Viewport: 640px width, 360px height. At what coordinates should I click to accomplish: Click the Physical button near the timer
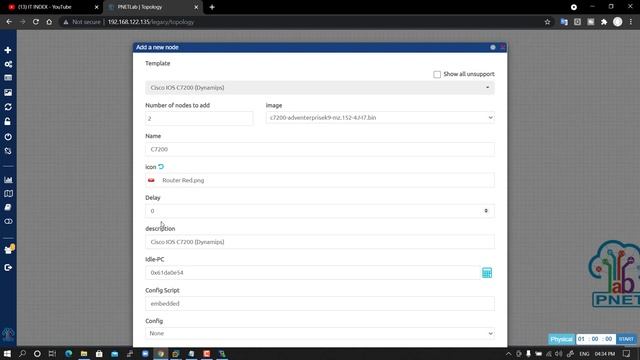(561, 339)
